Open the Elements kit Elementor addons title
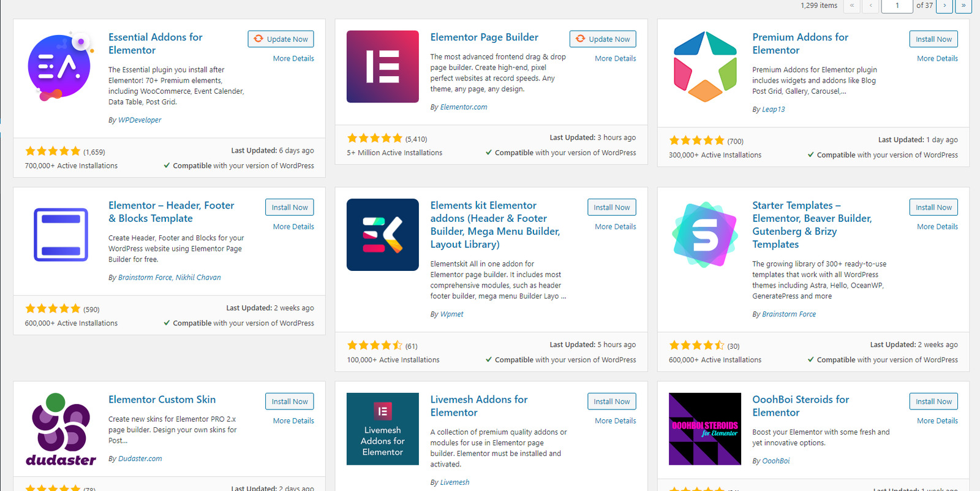980x491 pixels. [x=495, y=225]
